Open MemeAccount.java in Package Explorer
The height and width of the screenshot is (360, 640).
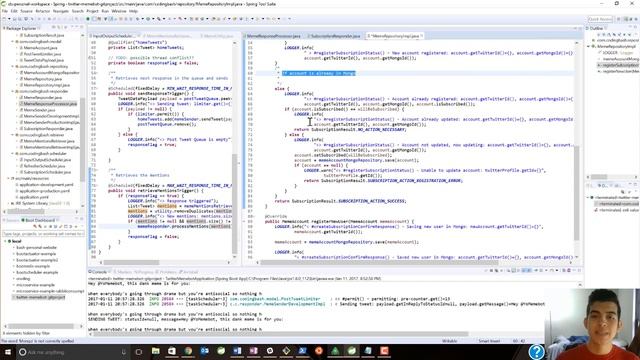click(40, 48)
